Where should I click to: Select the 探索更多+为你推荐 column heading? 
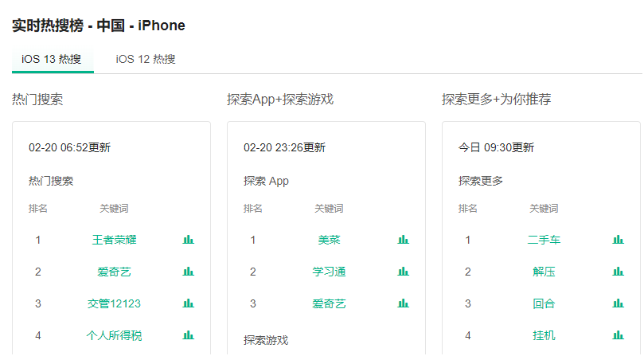[496, 99]
